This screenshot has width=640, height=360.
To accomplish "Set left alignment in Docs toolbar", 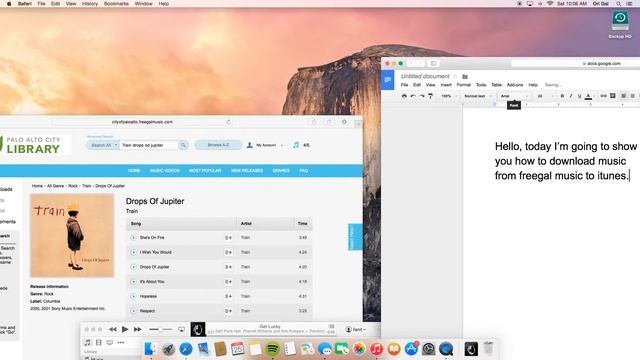I will click(x=624, y=96).
